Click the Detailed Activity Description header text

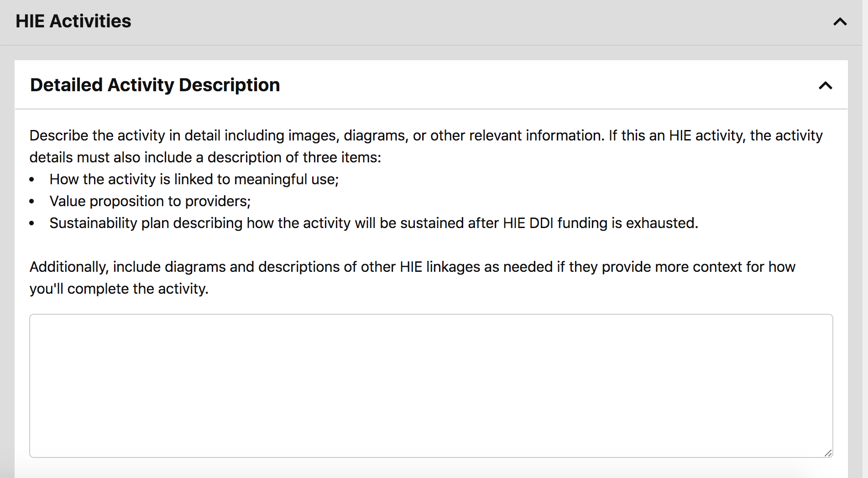point(155,85)
